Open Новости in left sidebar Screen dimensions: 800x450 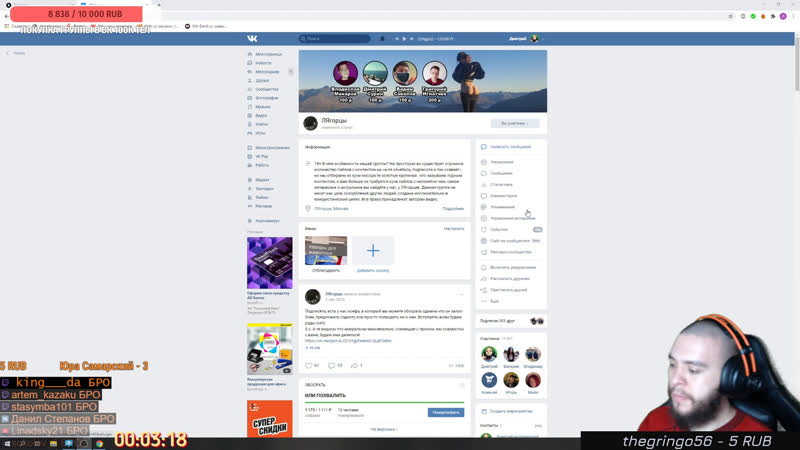[263, 63]
